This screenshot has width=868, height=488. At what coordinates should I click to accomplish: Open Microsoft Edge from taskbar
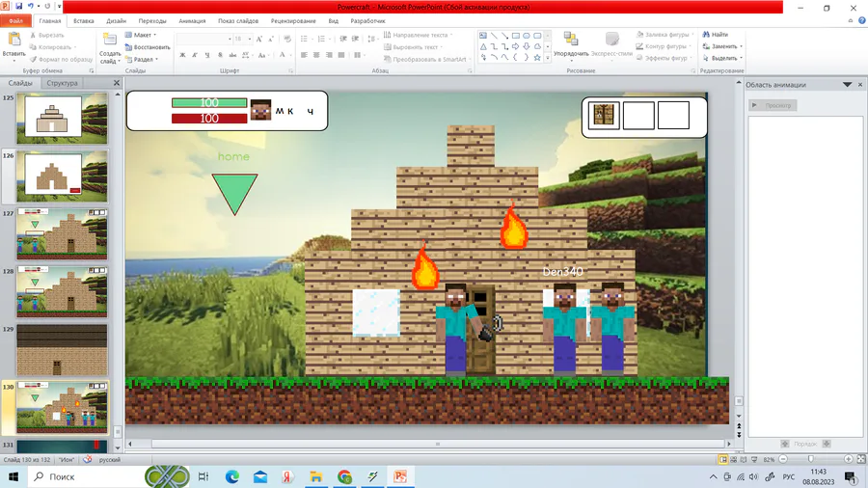coord(231,476)
